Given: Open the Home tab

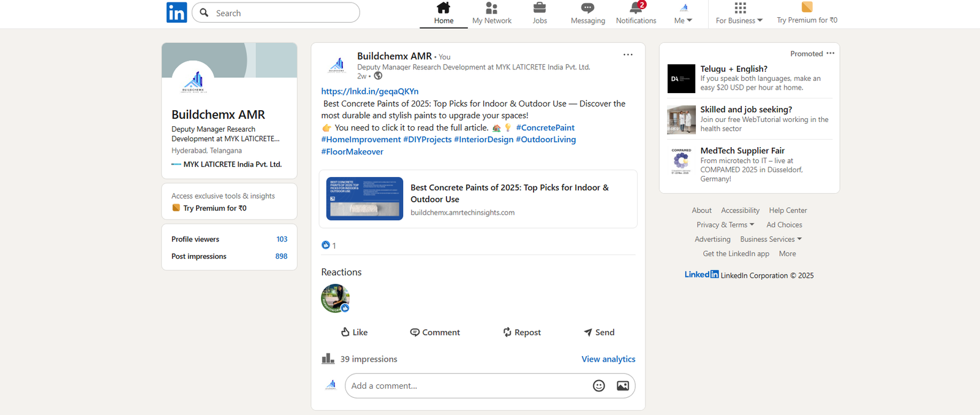Looking at the screenshot, I should coord(443,13).
